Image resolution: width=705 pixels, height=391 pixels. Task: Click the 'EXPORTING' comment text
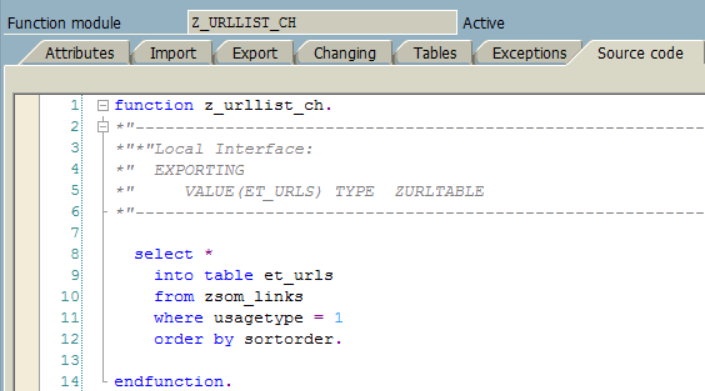pyautogui.click(x=199, y=170)
